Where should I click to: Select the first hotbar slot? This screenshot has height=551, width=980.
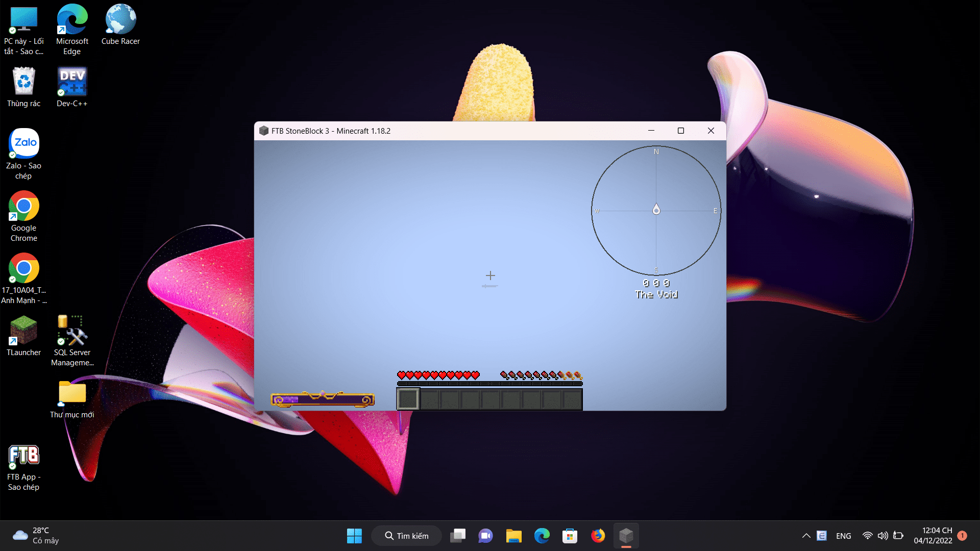pyautogui.click(x=408, y=399)
